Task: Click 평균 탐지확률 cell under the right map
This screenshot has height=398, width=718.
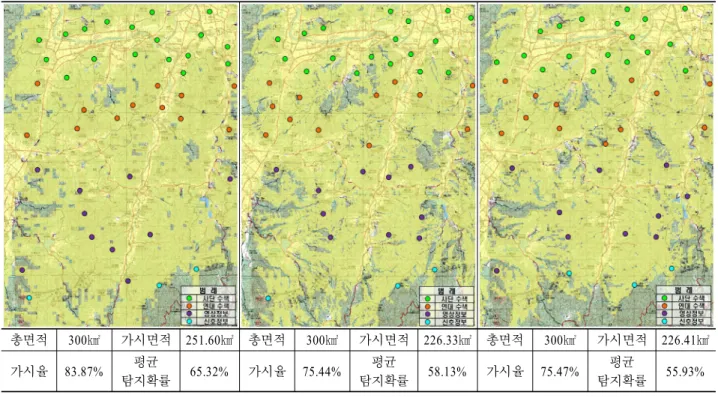Action: point(621,371)
